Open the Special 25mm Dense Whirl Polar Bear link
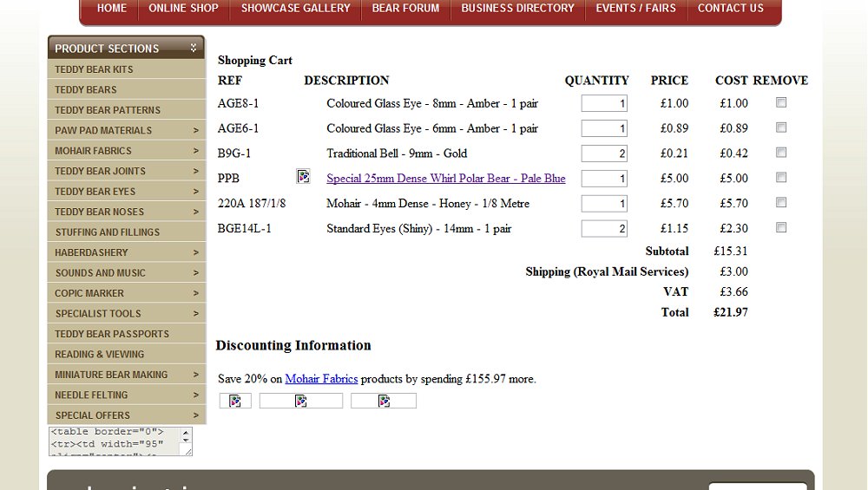Viewport: 868px width, 490px height. pos(445,179)
